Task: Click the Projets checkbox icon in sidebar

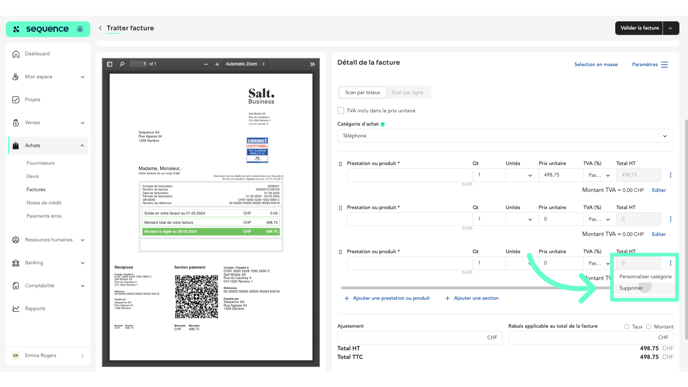Action: (16, 100)
